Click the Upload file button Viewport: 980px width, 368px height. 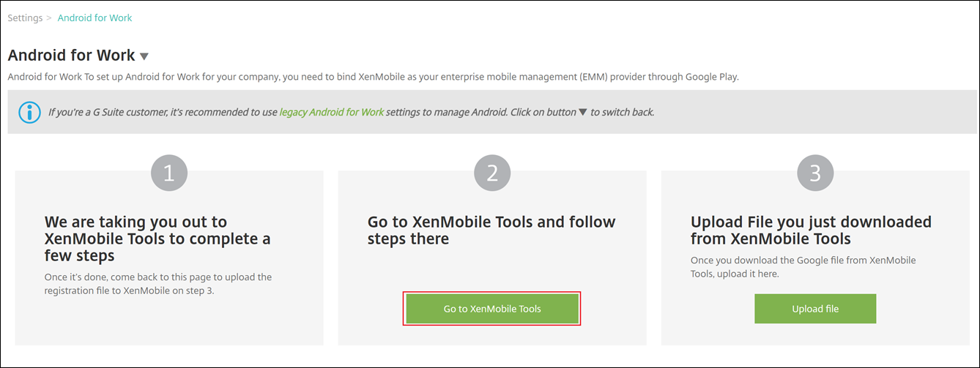(x=815, y=309)
